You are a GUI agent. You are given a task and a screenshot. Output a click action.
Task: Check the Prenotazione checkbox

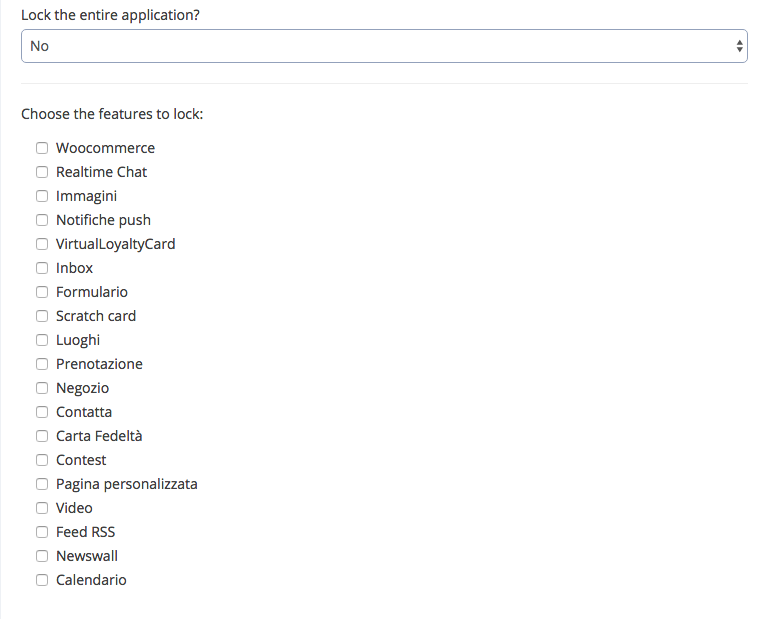(42, 364)
